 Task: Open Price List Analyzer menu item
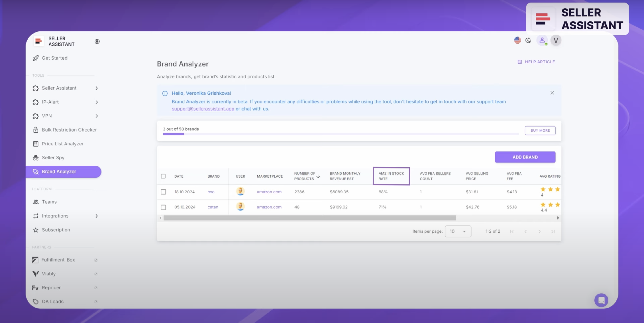click(x=63, y=144)
